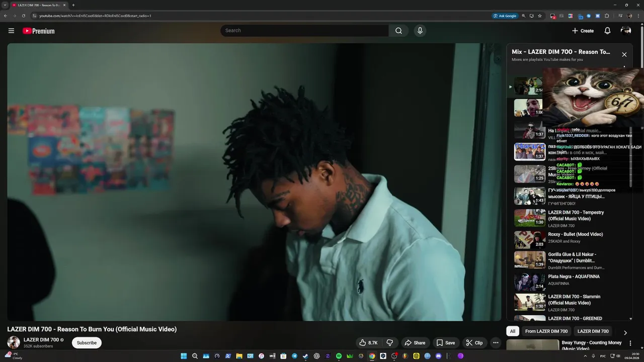Play 2Slimey - Free Slimey thumbnail
This screenshot has height=362, width=644.
pyautogui.click(x=530, y=174)
